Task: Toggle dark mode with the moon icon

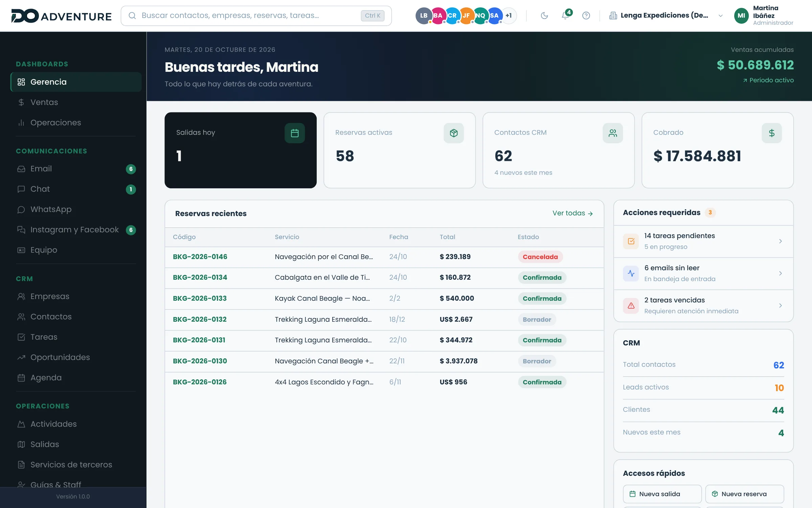Action: [544, 16]
